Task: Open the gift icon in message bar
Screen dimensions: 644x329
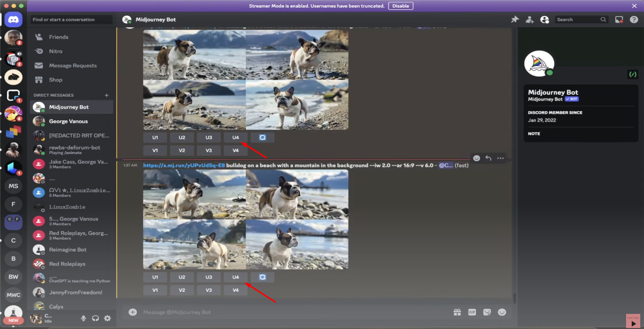Action: pos(457,312)
